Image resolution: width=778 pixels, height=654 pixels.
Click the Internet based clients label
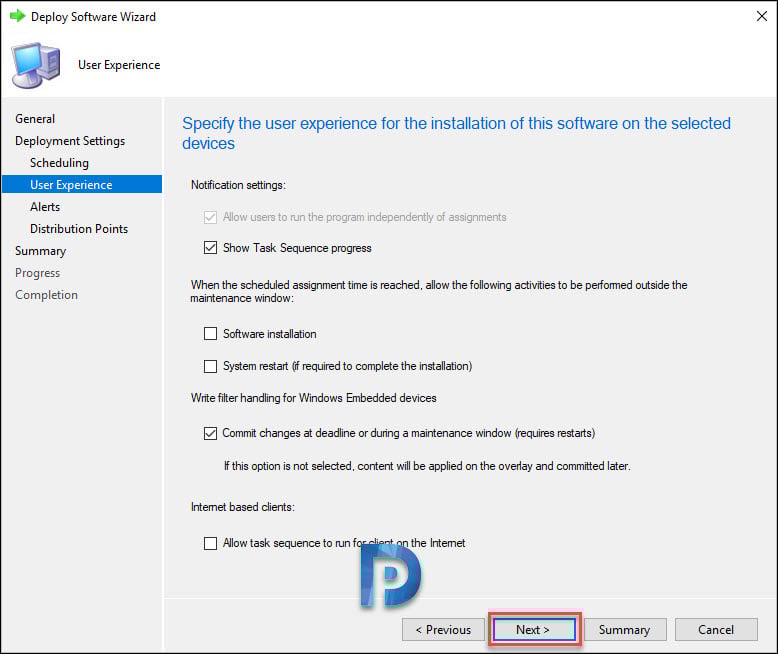[243, 507]
